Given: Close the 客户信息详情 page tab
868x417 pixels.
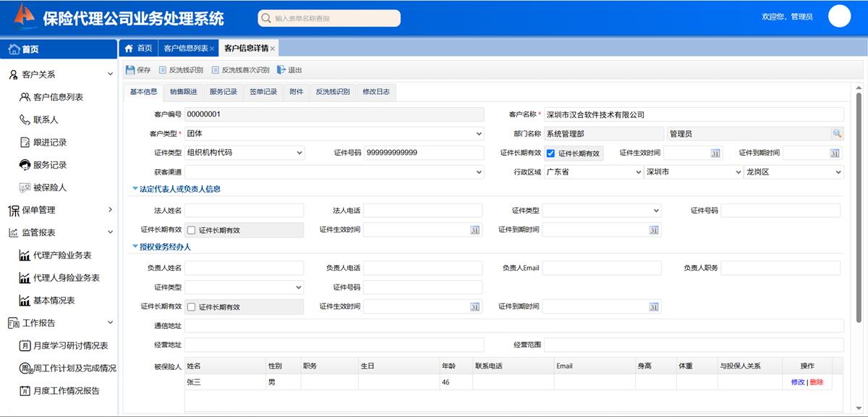Looking at the screenshot, I should coord(273,49).
